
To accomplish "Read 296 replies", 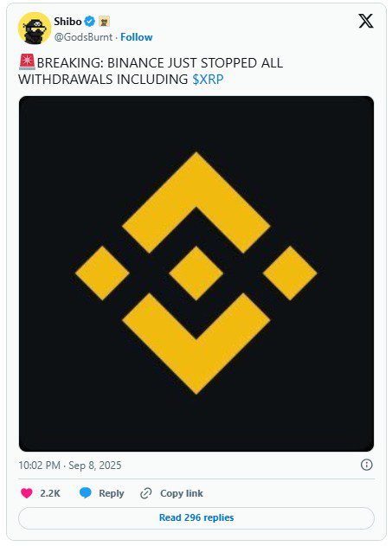I will pyautogui.click(x=196, y=517).
